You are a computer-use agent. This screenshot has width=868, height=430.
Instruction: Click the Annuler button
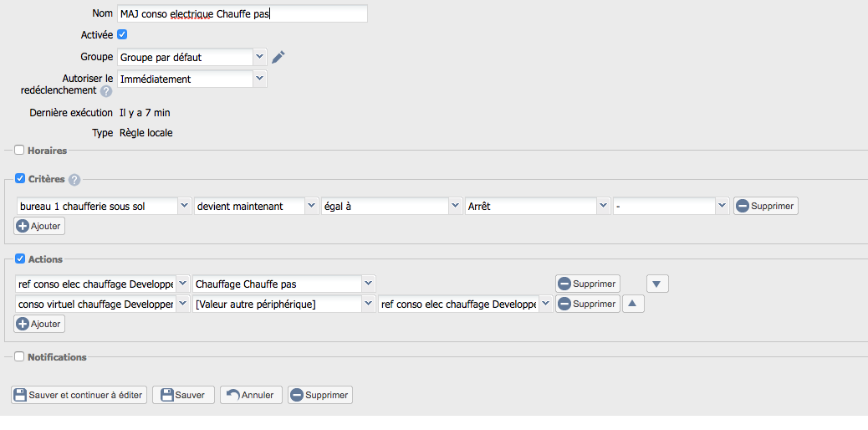pyautogui.click(x=251, y=395)
